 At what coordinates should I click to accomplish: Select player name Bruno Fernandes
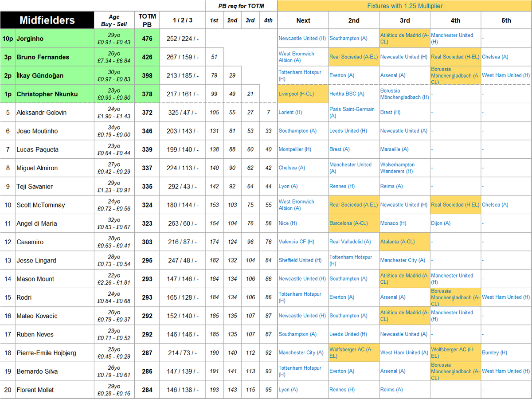(43, 57)
